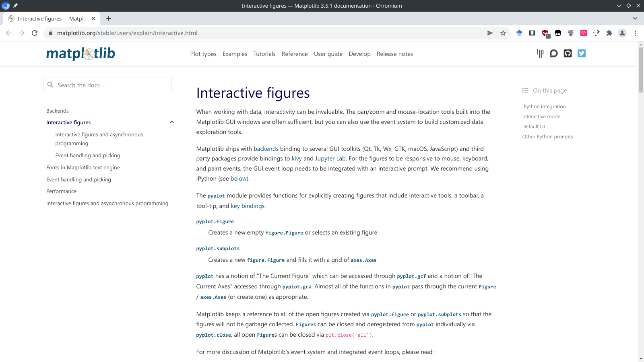Open a new browser tab
The height and width of the screenshot is (362, 644).
tap(109, 19)
